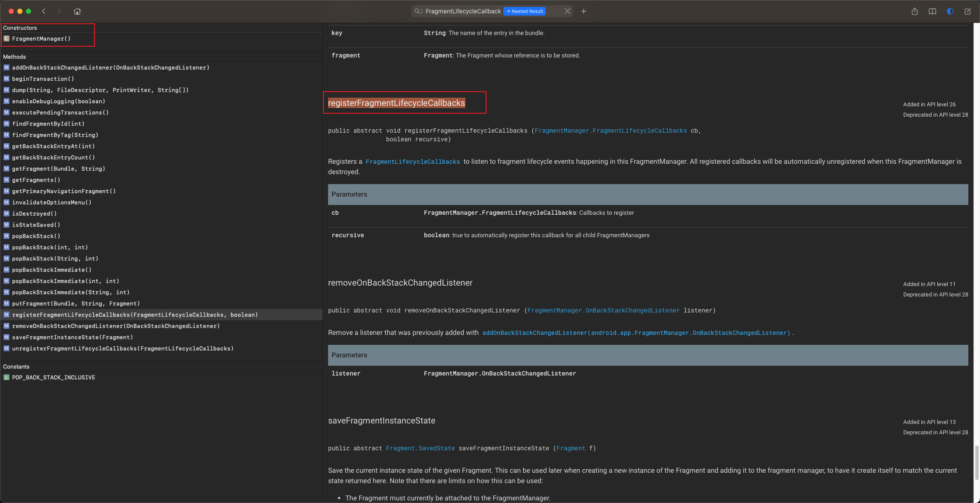Clear the search field with X

pos(567,11)
